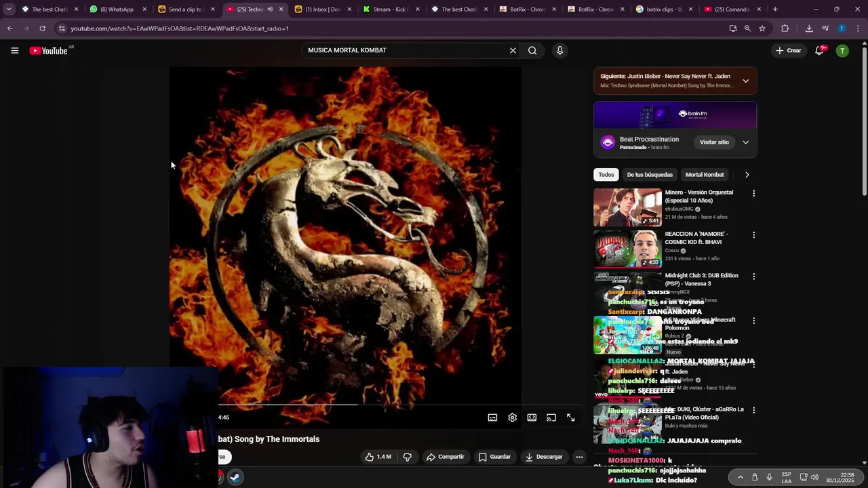The image size is (868, 488).
Task: Click the Descargar button
Action: (544, 457)
